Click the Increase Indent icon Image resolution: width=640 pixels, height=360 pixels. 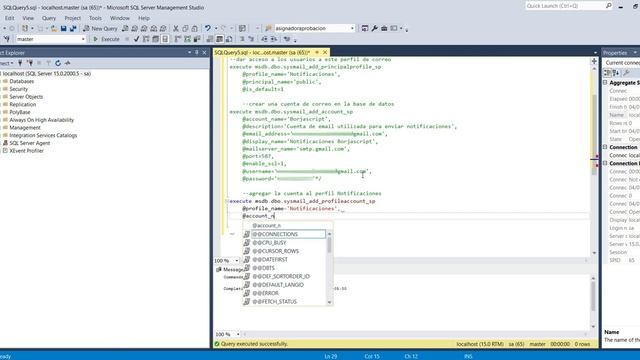[273, 39]
